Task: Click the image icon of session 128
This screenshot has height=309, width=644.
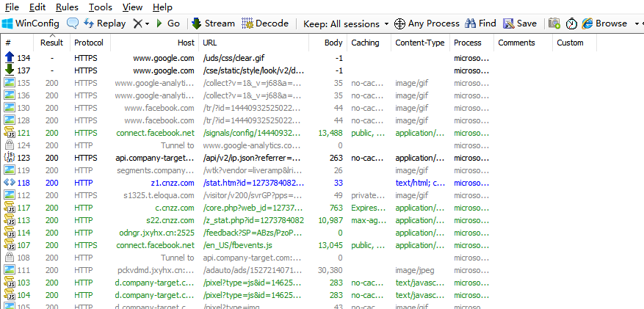Action: click(10, 120)
